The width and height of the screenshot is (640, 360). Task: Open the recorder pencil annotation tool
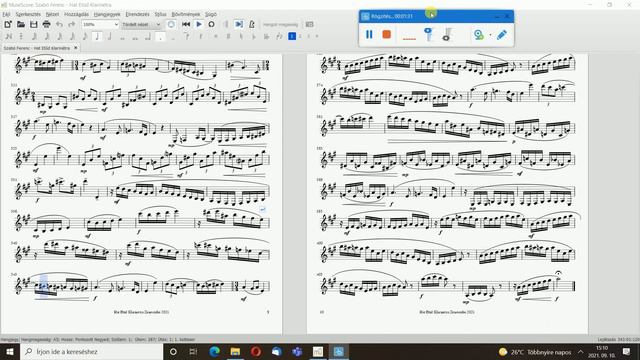[502, 35]
